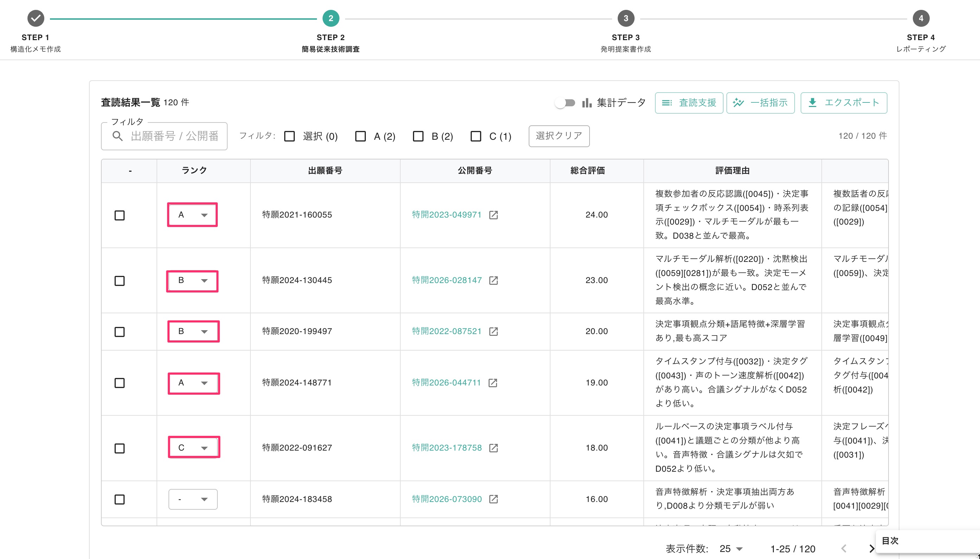
Task: Select row checkbox for 特願2022-091627
Action: 120,448
